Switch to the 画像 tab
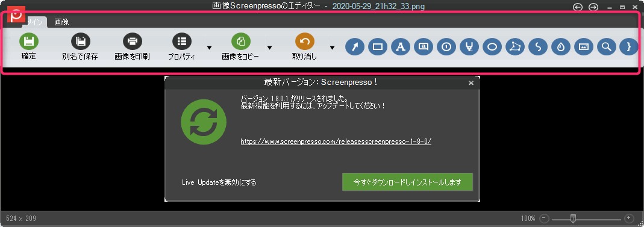The height and width of the screenshot is (227, 644). pyautogui.click(x=61, y=22)
